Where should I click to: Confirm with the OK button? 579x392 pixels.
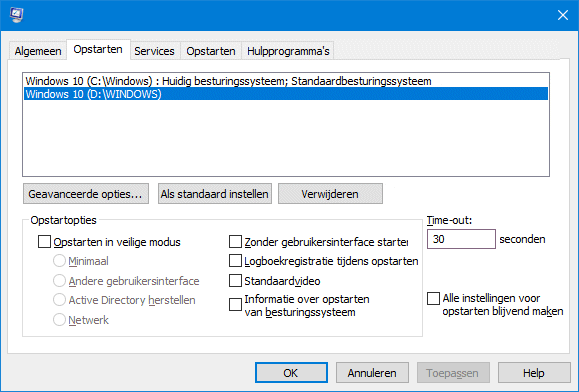(291, 373)
